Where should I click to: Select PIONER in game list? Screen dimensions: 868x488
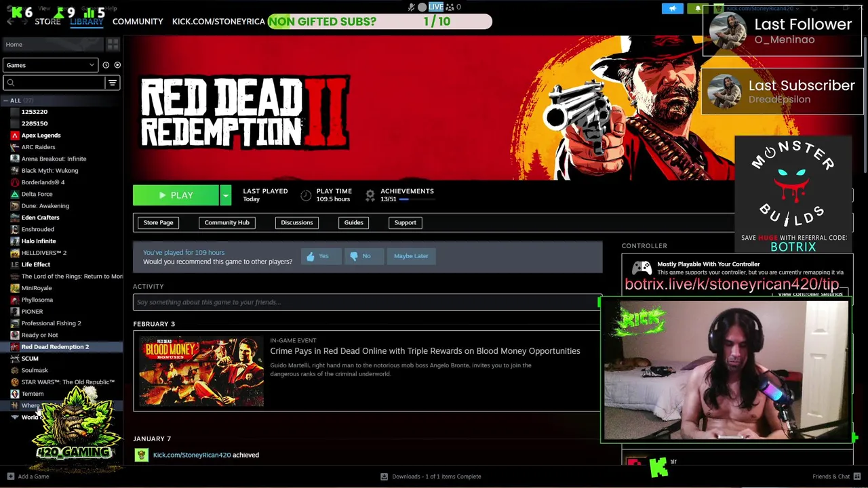[x=32, y=312]
